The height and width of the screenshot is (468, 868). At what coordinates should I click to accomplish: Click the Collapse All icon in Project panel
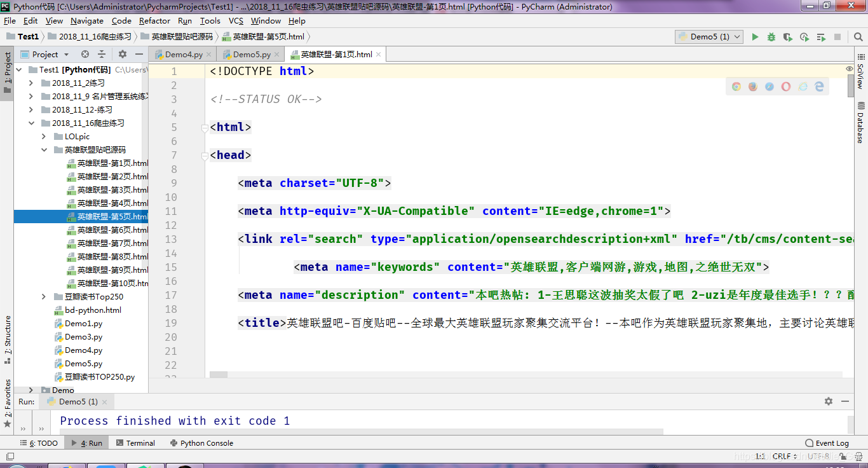(x=102, y=54)
